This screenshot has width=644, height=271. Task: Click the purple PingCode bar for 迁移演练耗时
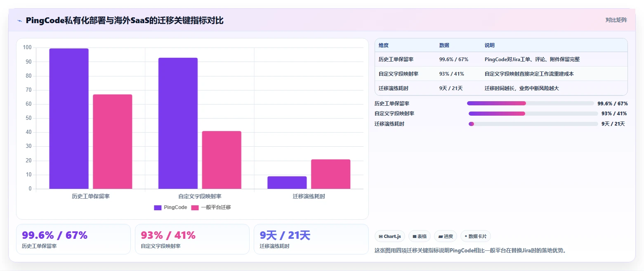287,183
